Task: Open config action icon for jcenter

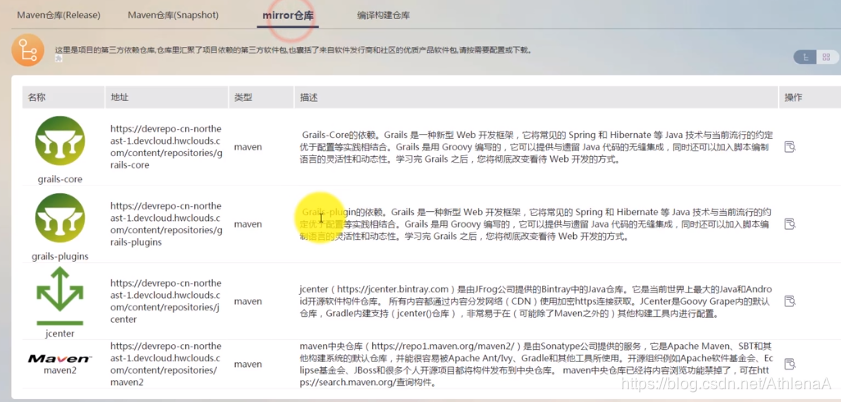Action: coord(789,301)
